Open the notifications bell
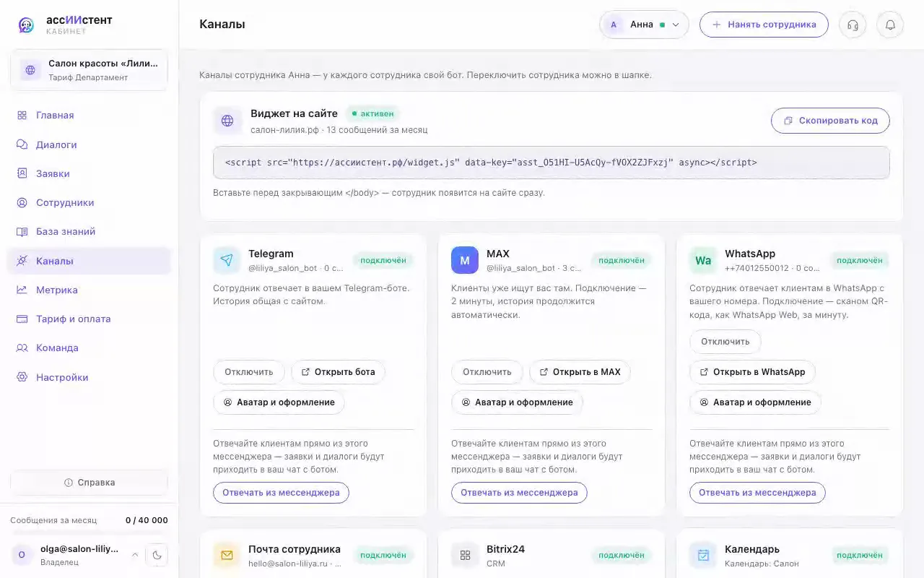 [890, 25]
